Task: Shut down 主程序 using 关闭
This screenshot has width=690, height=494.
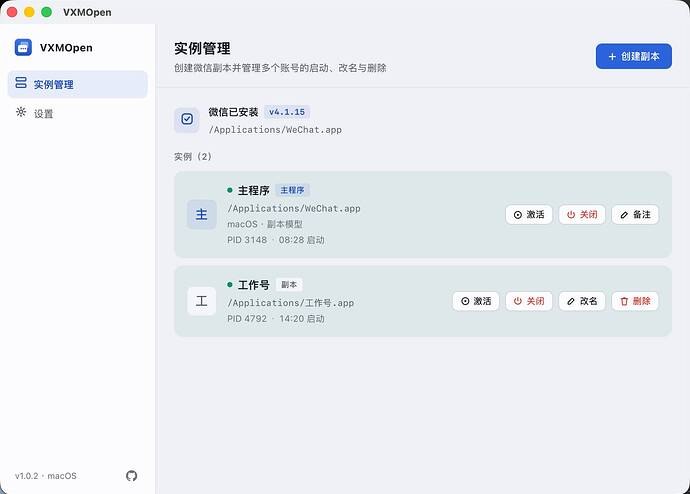Action: coord(582,215)
